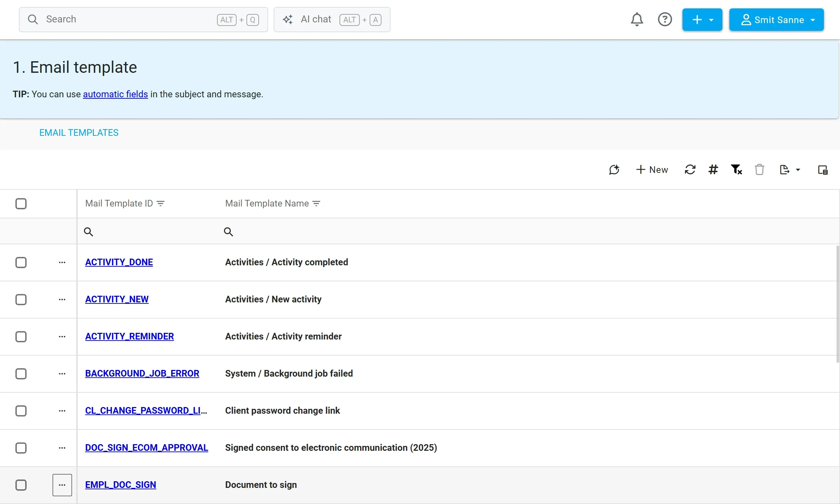Click the trash delete icon
Image resolution: width=840 pixels, height=504 pixels.
point(759,170)
